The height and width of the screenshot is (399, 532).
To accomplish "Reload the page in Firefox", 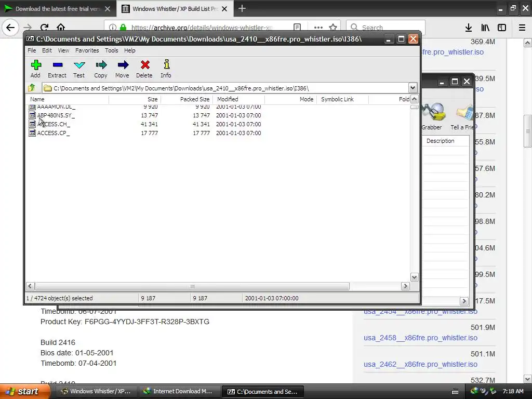I will [45, 28].
